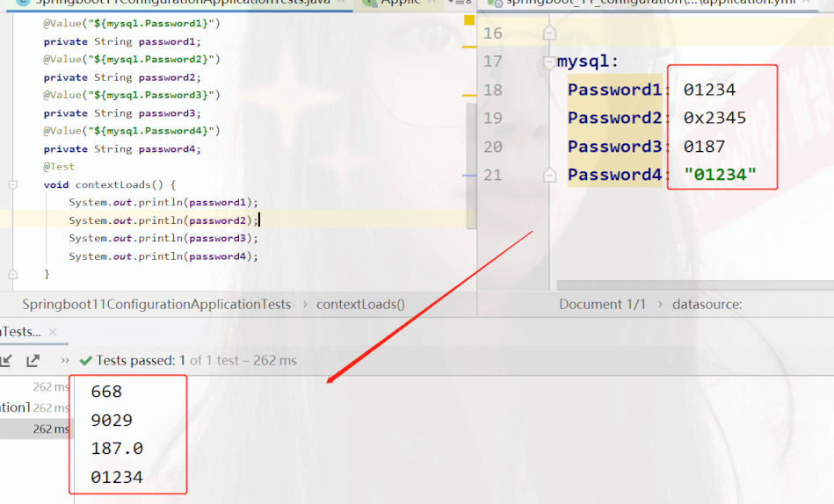Screen dimensions: 834x504
Task: Click the application.yml horizontal scrollbar
Action: click(x=695, y=285)
